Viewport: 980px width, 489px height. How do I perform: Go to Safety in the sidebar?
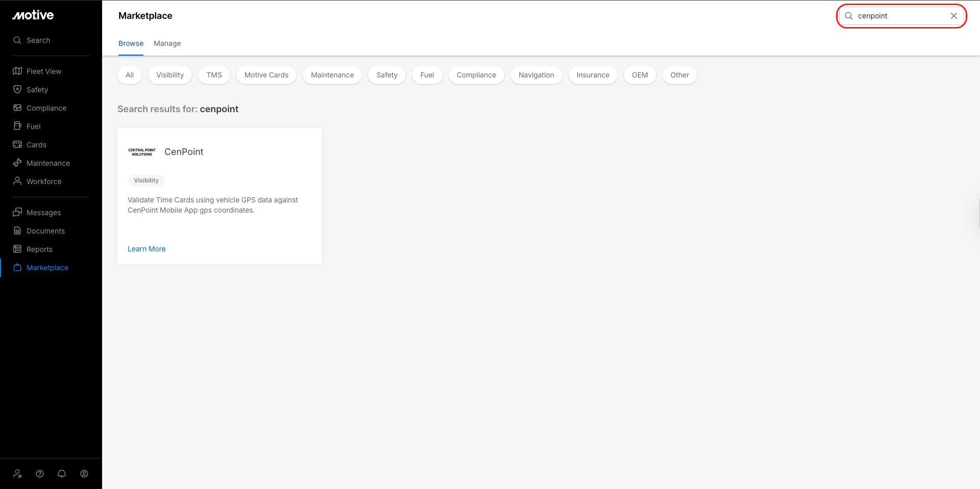[37, 90]
